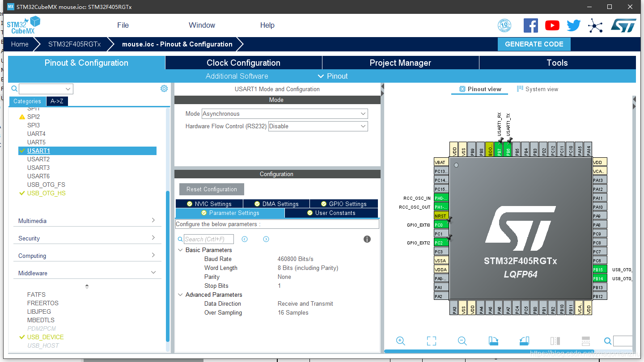Go to the previous parameter search result
644x362 pixels.
[245, 239]
